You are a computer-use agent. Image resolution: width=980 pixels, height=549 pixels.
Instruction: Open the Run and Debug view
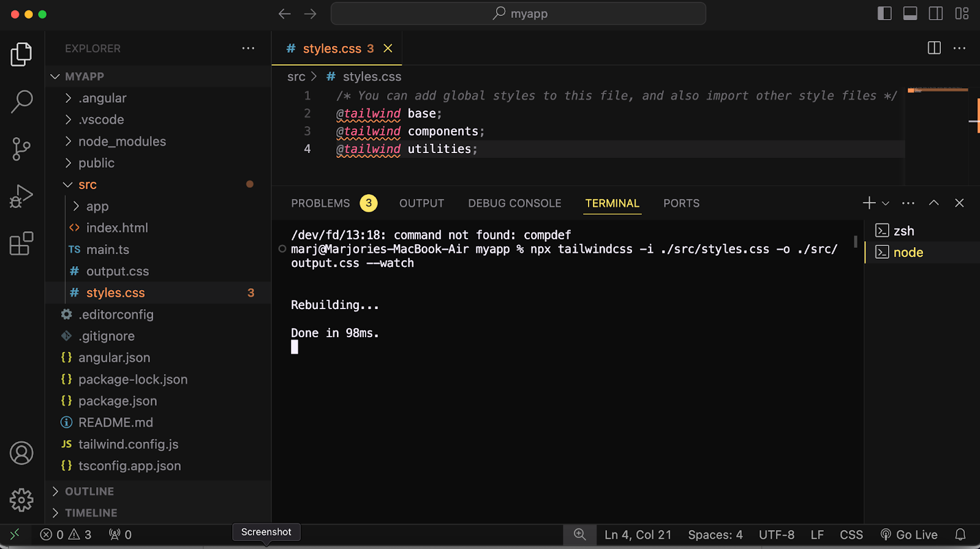pos(21,196)
